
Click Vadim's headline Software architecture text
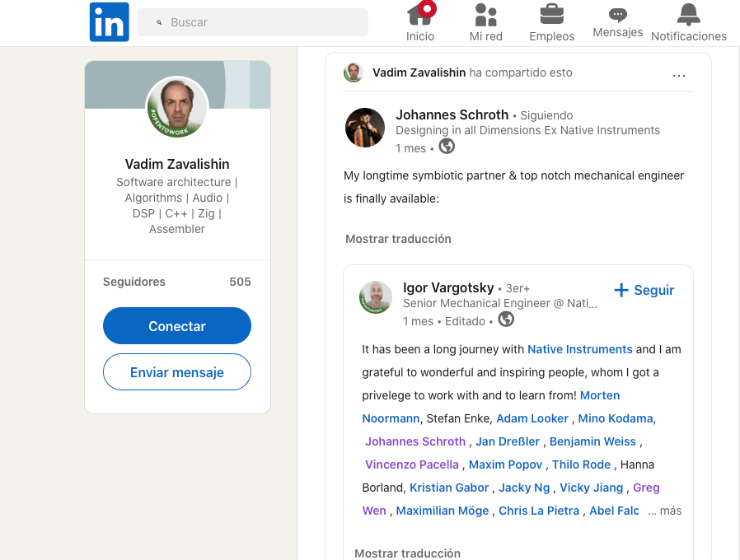pyautogui.click(x=177, y=205)
